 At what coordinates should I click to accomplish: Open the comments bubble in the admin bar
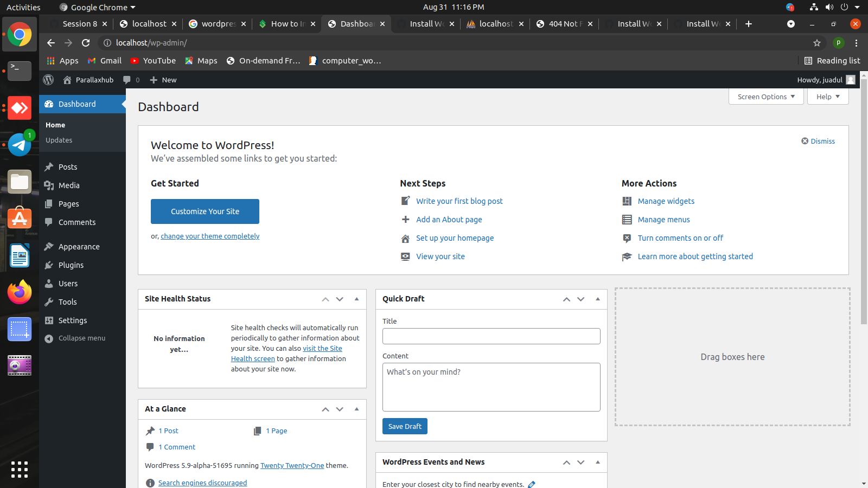(x=130, y=80)
